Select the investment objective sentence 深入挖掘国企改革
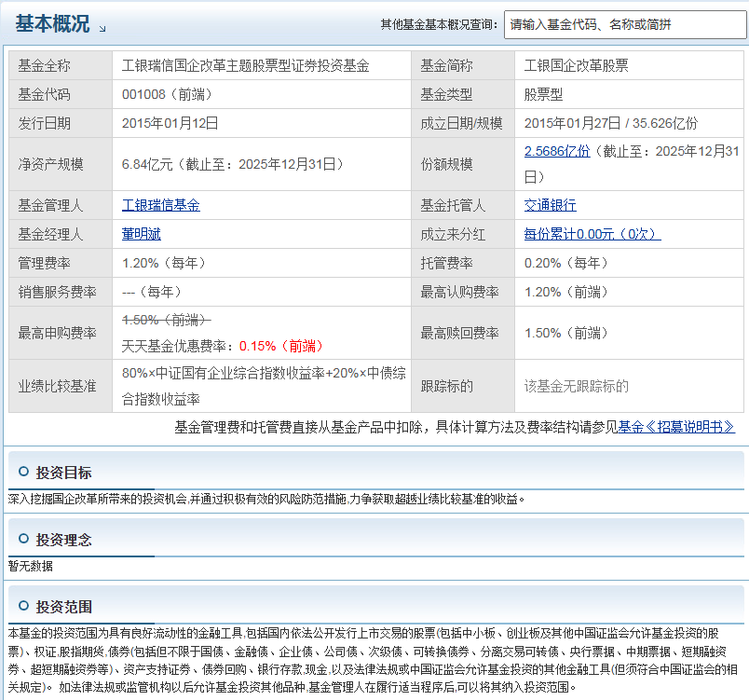The width and height of the screenshot is (749, 700). click(266, 500)
